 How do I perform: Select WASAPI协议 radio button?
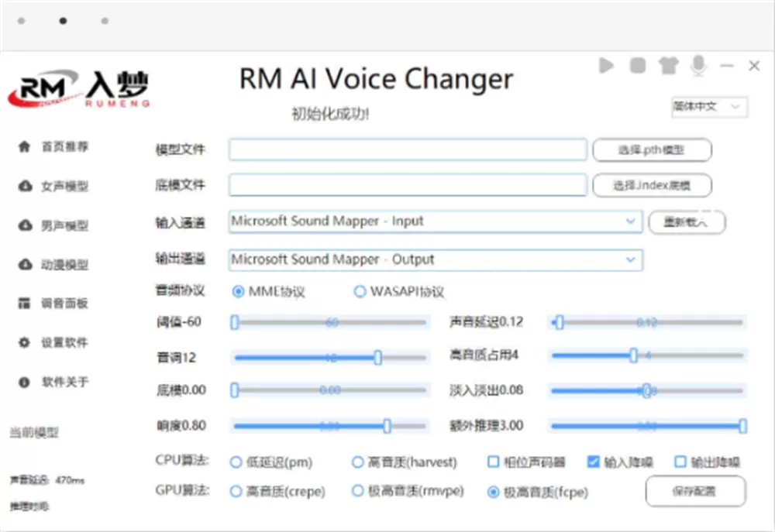360,291
